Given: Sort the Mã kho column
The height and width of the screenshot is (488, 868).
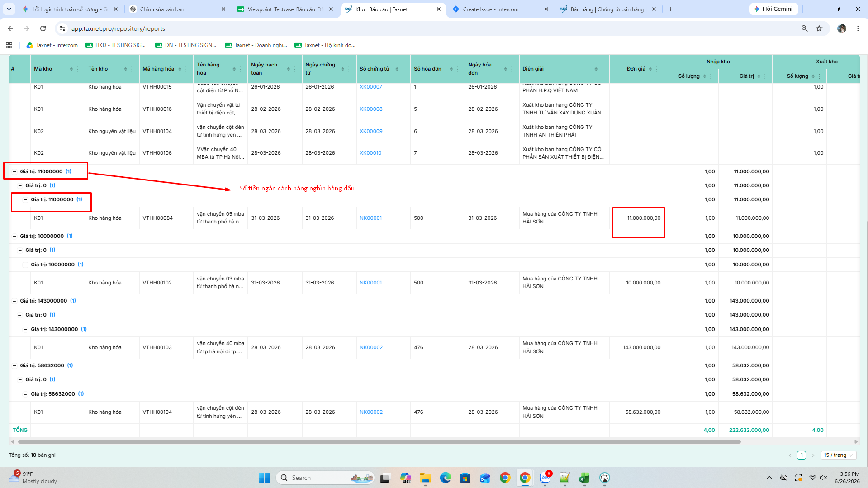Looking at the screenshot, I should (x=71, y=69).
